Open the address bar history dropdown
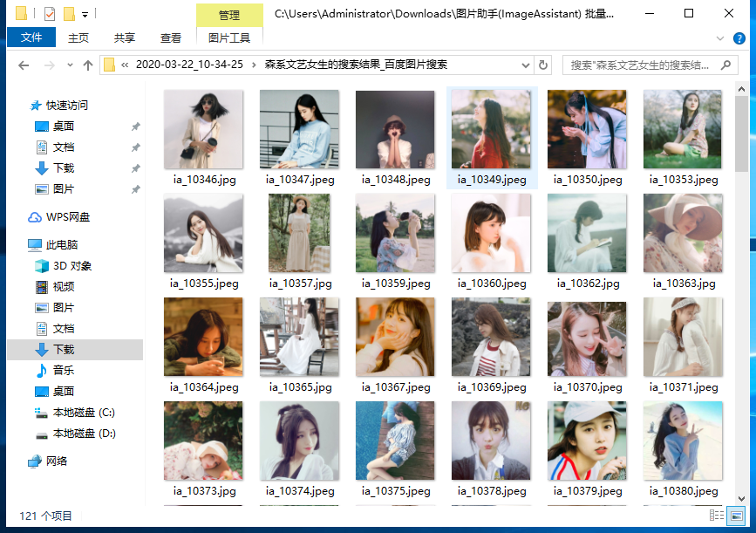Image resolution: width=756 pixels, height=533 pixels. click(x=525, y=65)
